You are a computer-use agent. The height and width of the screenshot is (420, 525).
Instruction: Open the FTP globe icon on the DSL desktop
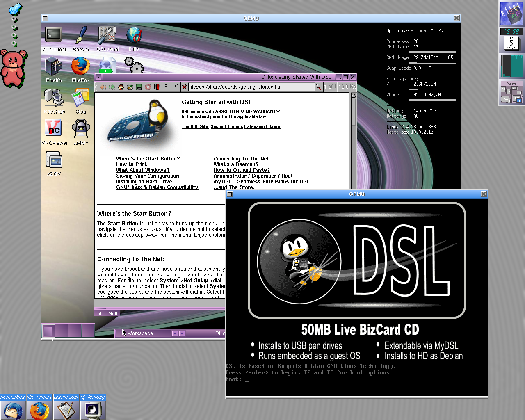pos(107,66)
